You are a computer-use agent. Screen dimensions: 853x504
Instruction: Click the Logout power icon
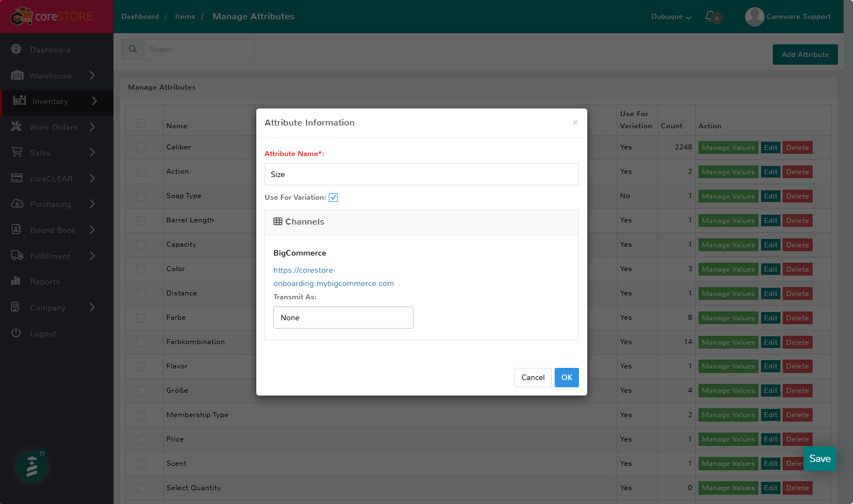[16, 333]
